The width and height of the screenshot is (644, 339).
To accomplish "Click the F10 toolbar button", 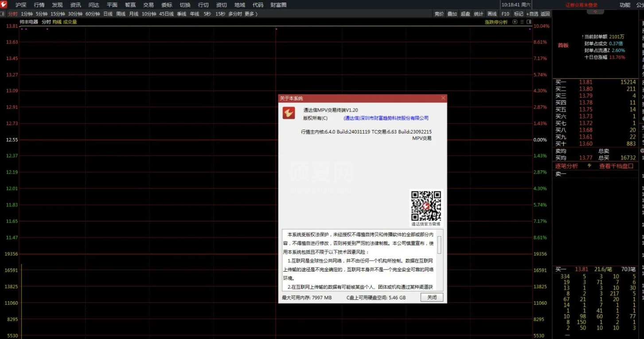I will pos(505,14).
